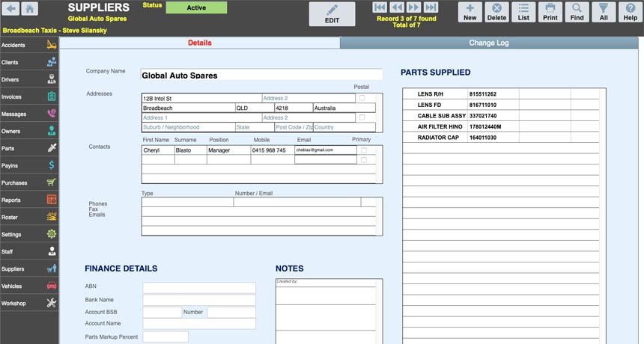Show all records with All filter
This screenshot has width=644, height=344.
(603, 12)
